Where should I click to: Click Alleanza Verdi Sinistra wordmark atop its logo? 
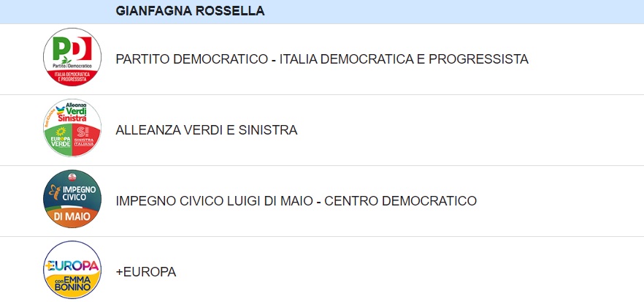coord(72,113)
